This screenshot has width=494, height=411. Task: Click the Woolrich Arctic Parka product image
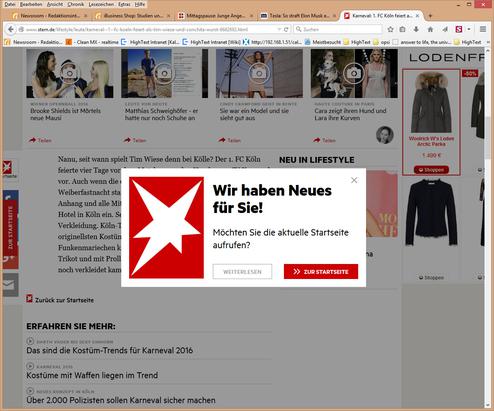[431, 103]
